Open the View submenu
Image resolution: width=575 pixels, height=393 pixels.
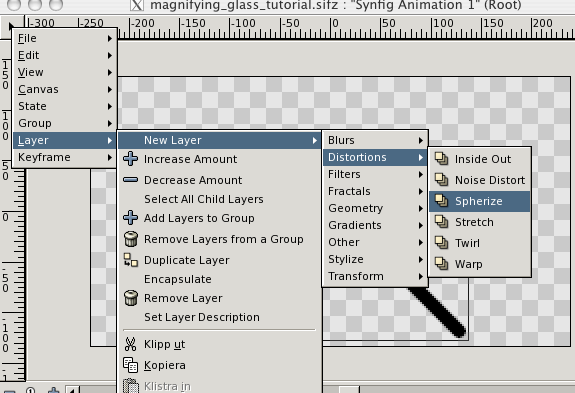coord(65,72)
